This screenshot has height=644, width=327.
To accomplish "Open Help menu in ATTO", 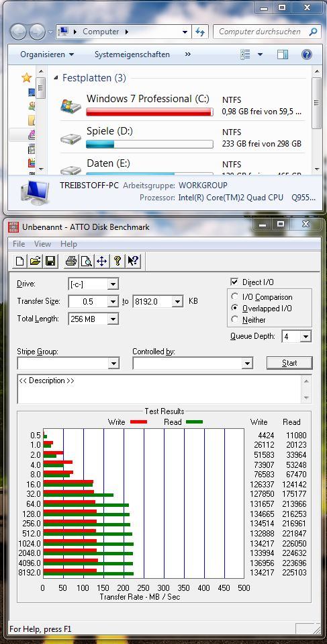I will coord(68,243).
